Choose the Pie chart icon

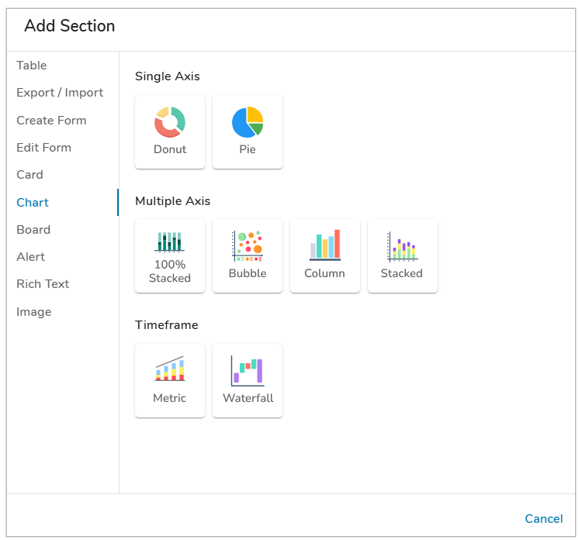247,122
